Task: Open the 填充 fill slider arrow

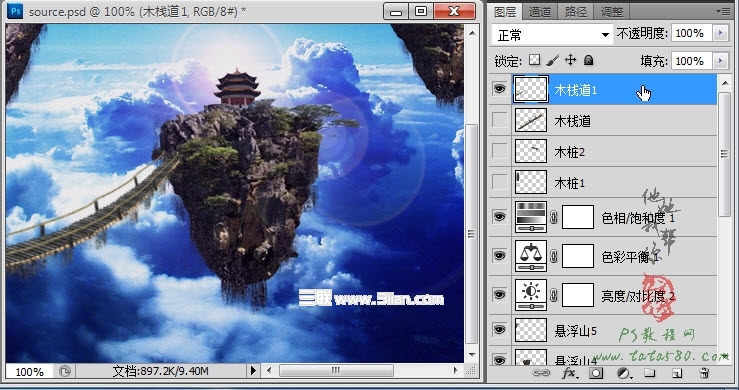Action: pos(720,61)
